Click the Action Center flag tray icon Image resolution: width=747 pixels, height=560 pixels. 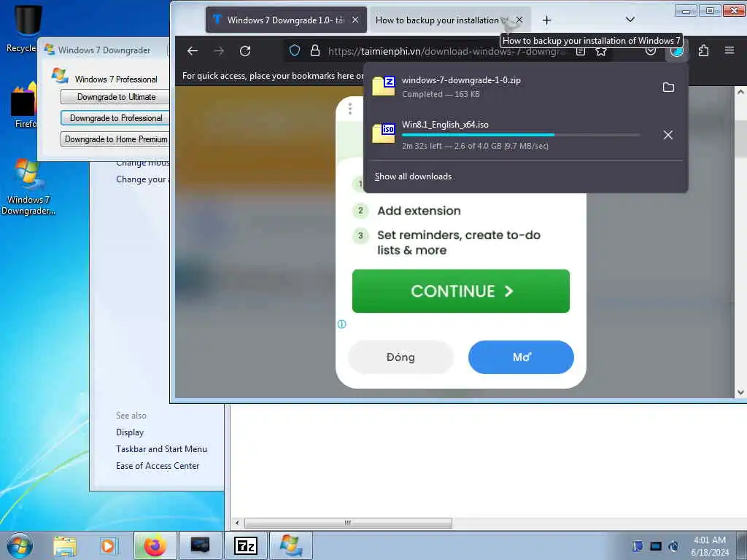pos(638,545)
